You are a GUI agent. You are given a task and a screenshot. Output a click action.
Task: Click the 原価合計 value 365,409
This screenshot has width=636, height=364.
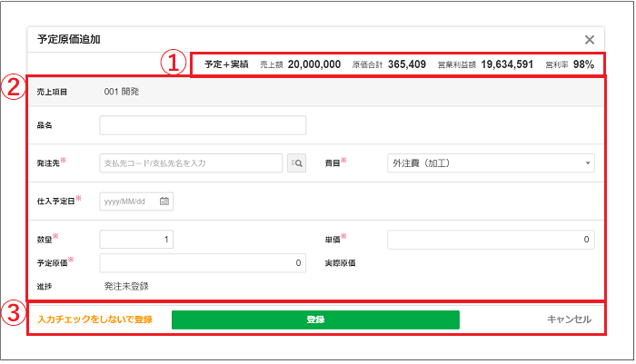tap(407, 65)
